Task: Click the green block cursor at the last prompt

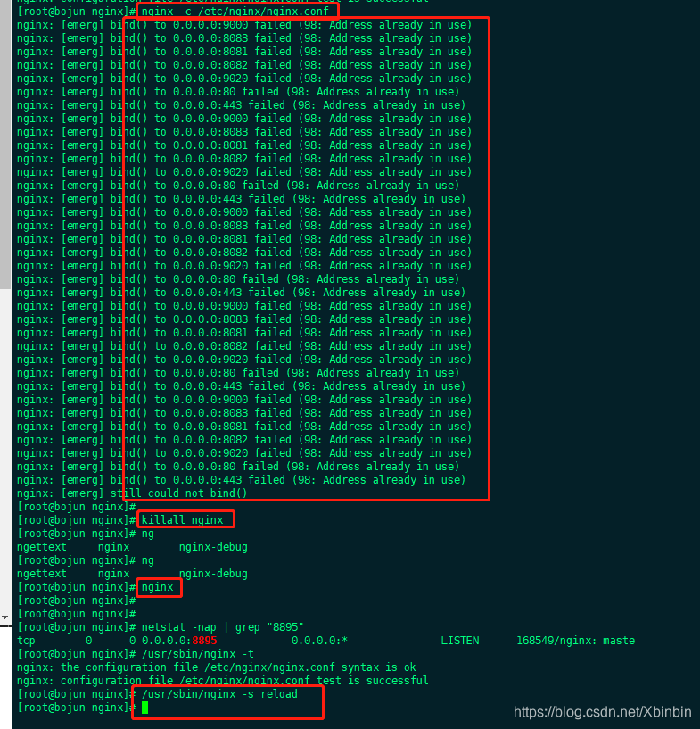Action: pyautogui.click(x=145, y=708)
